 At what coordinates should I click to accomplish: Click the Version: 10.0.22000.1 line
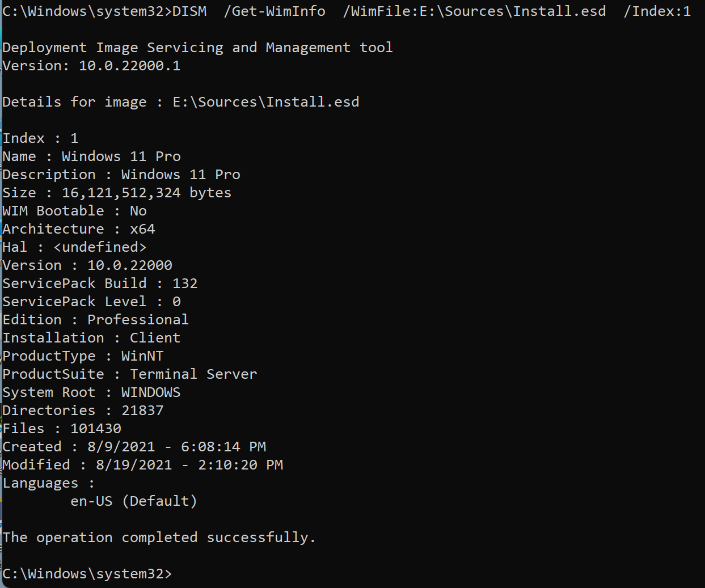tap(91, 66)
